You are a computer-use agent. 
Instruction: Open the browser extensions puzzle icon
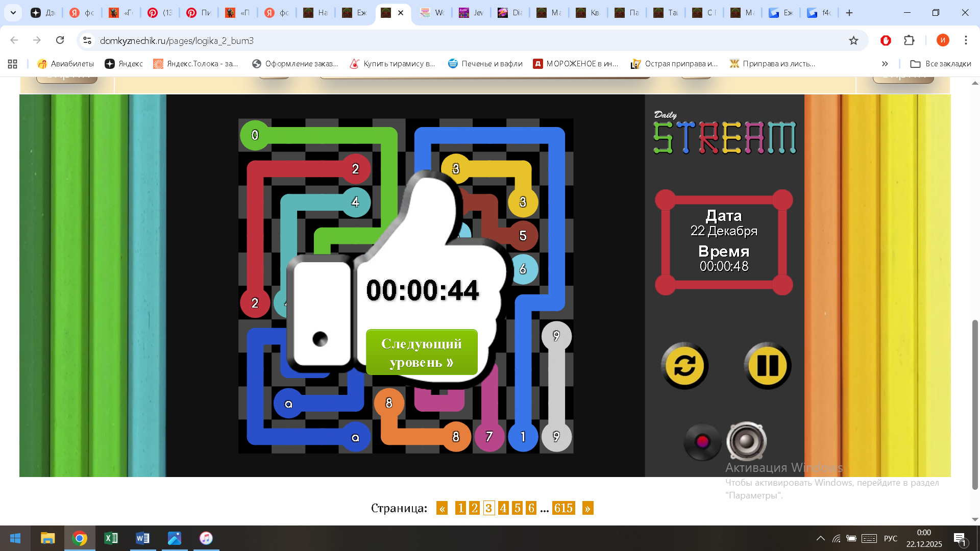point(909,40)
